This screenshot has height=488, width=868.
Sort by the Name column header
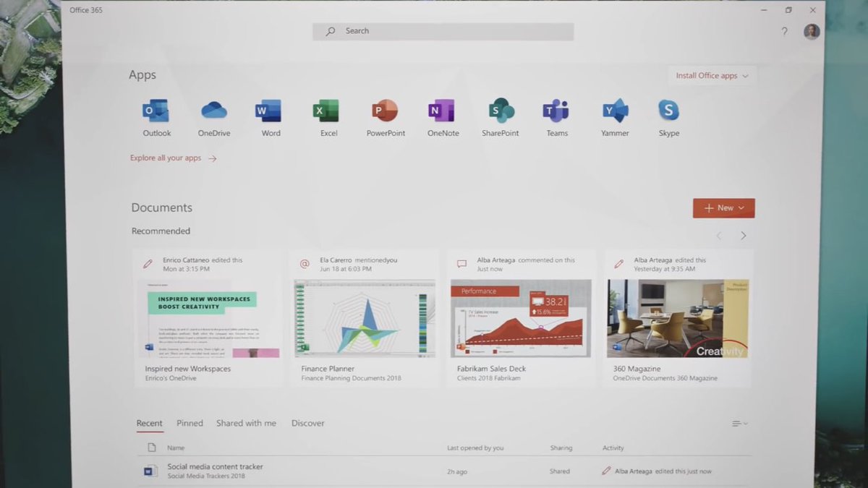click(176, 448)
